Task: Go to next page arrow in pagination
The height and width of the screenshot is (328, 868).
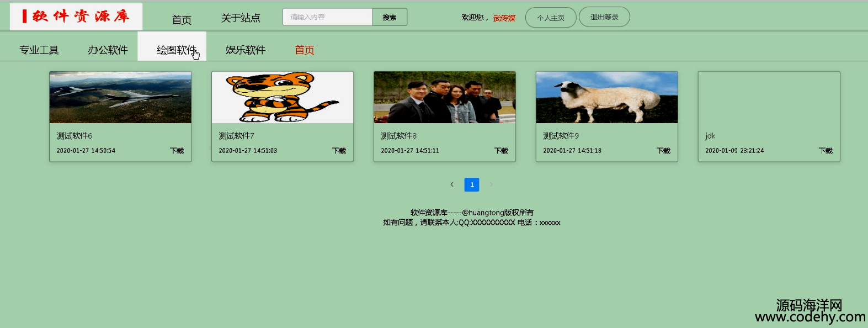Action: tap(491, 184)
